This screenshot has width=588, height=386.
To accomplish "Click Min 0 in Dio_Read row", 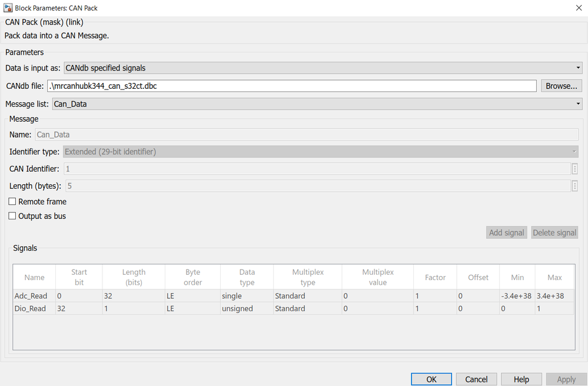I will (517, 308).
